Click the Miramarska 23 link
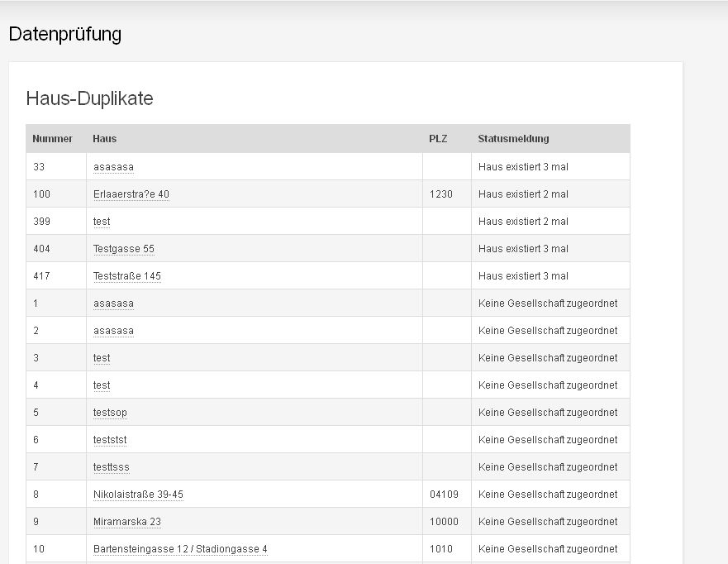Screen dimensions: 728x564 (127, 522)
